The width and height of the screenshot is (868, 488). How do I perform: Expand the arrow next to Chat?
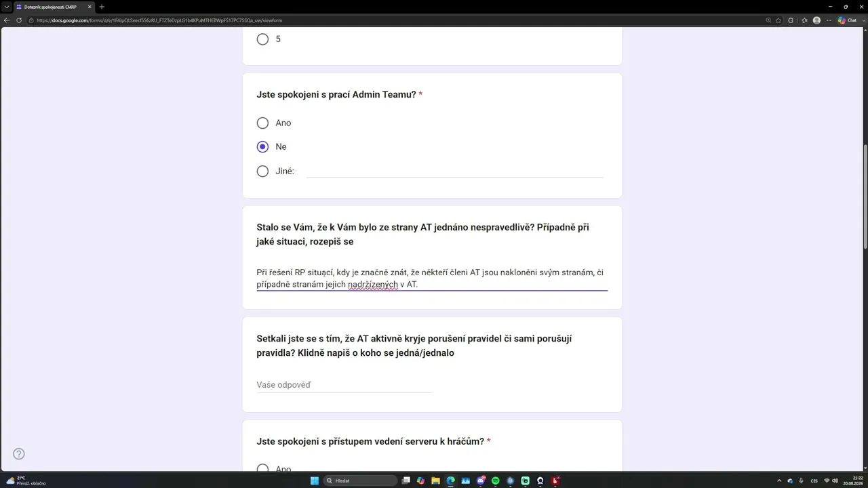pos(863,20)
